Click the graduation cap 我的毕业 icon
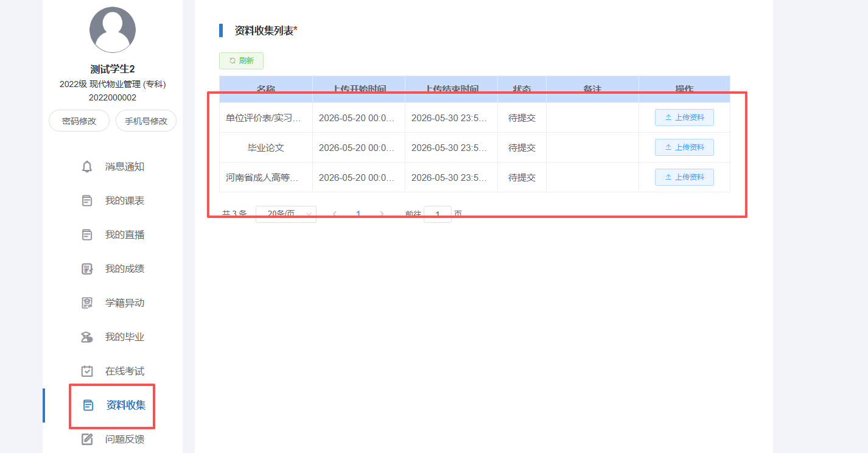This screenshot has width=868, height=453. [x=88, y=337]
